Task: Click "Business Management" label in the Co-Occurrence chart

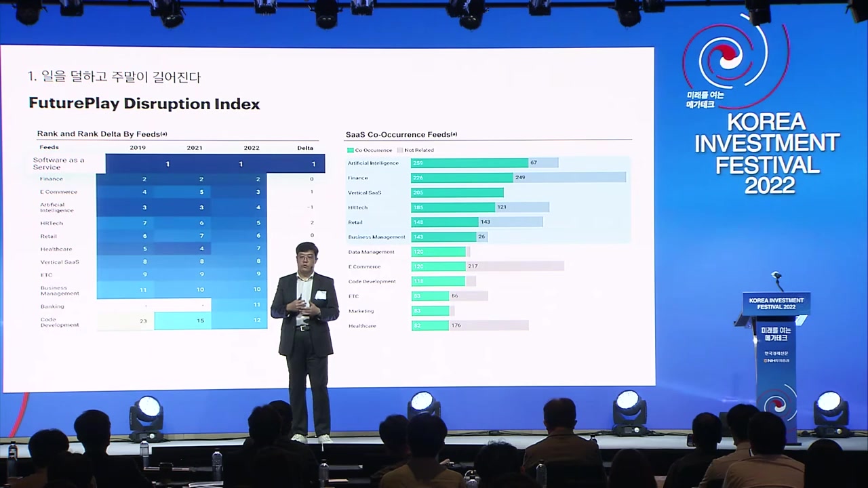Action: point(377,237)
